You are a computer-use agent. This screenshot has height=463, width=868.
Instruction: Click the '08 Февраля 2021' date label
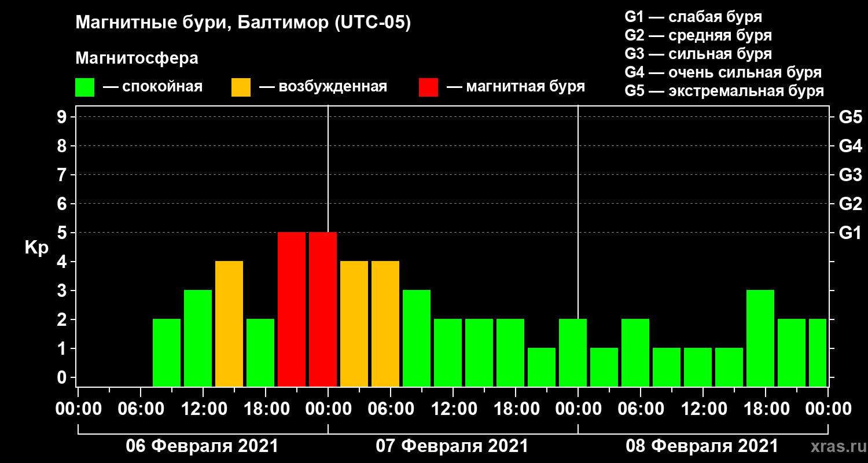(x=702, y=446)
